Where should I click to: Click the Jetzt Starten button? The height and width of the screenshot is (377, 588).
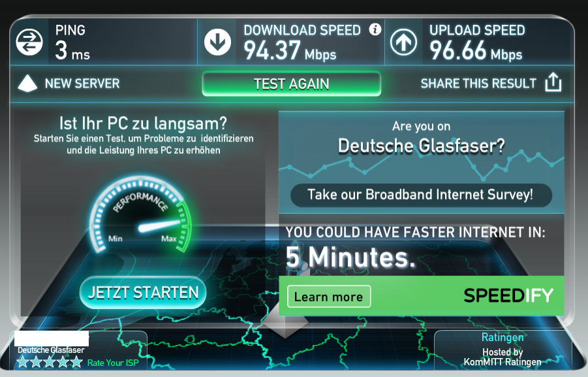coord(143,293)
